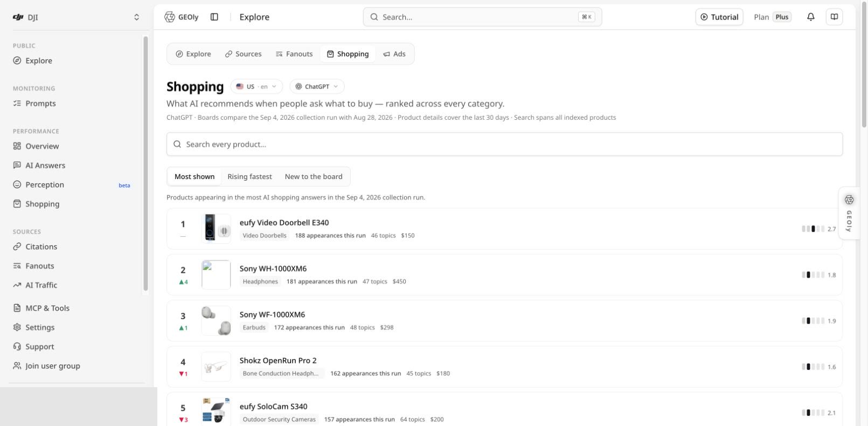Switch to the Fanouts tab
Viewport: 868px width, 426px height.
pos(294,54)
